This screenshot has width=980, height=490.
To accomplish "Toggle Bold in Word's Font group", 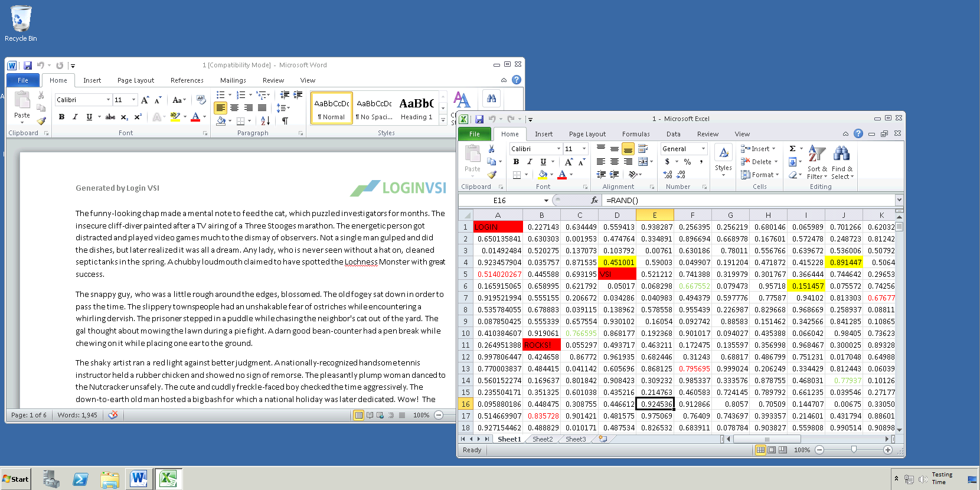I will pos(61,117).
